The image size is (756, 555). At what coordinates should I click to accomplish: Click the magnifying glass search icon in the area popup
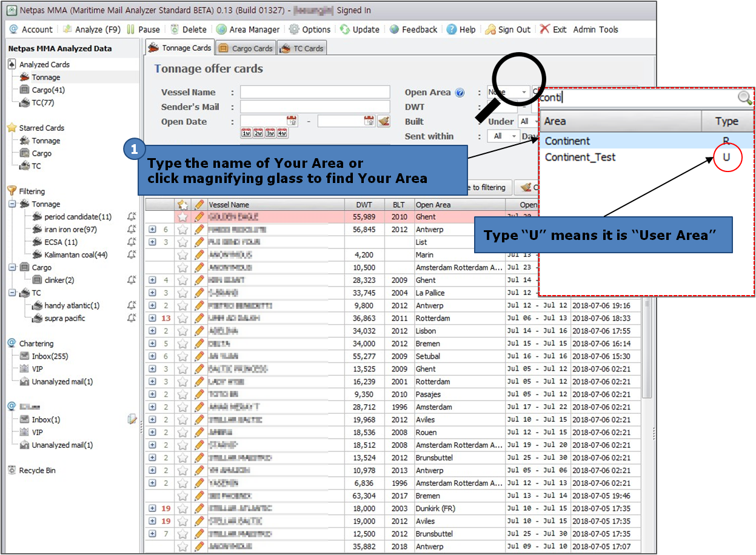[x=744, y=98]
